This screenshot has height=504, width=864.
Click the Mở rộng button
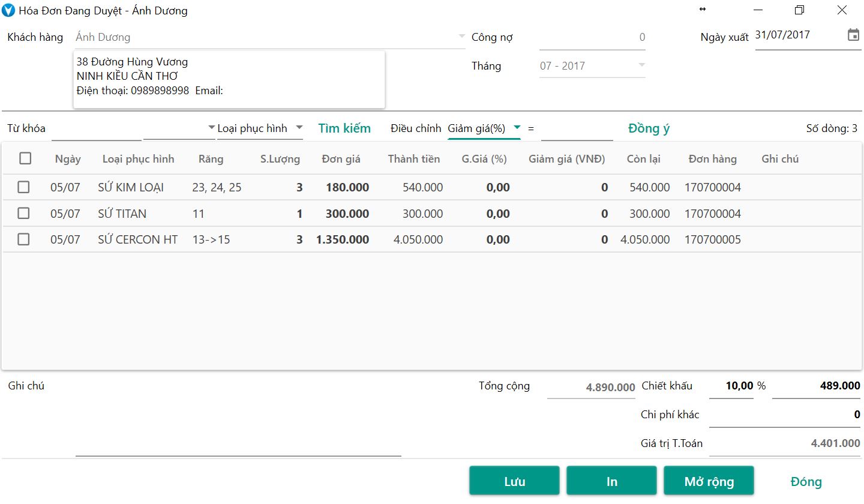click(709, 481)
